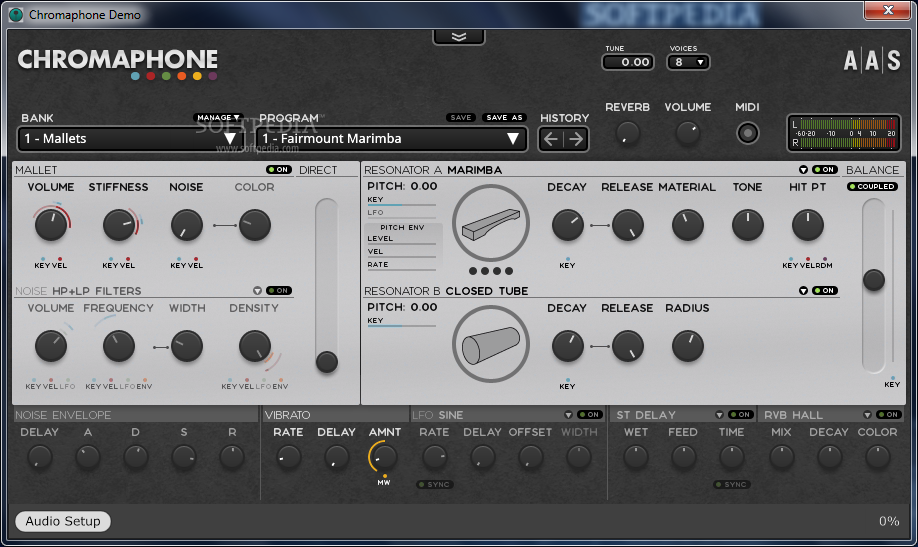Click the Resonator A Tone knob
The image size is (918, 547).
point(748,225)
